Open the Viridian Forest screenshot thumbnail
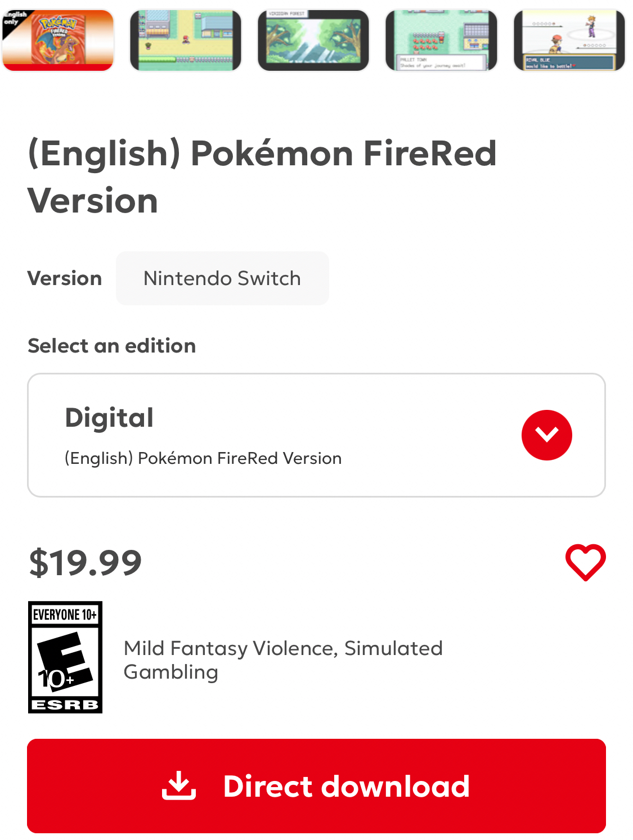The image size is (633, 840). (x=313, y=40)
